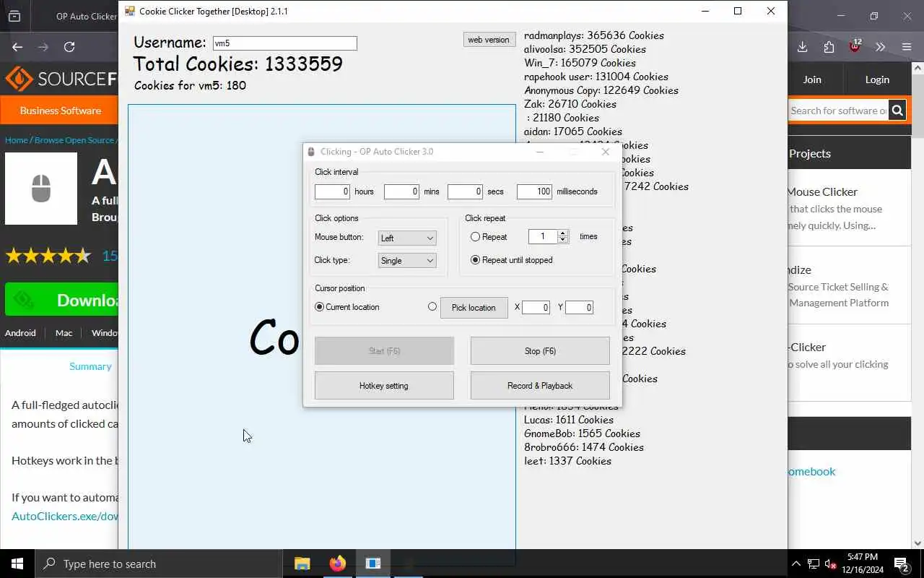The width and height of the screenshot is (924, 578).
Task: Click the Home breadcrumb link
Action: tap(16, 140)
